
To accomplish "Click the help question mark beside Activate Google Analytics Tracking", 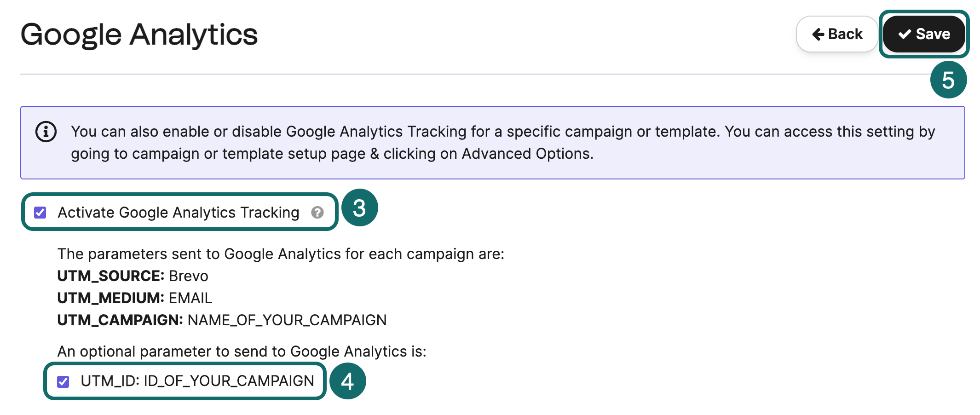I will [318, 213].
